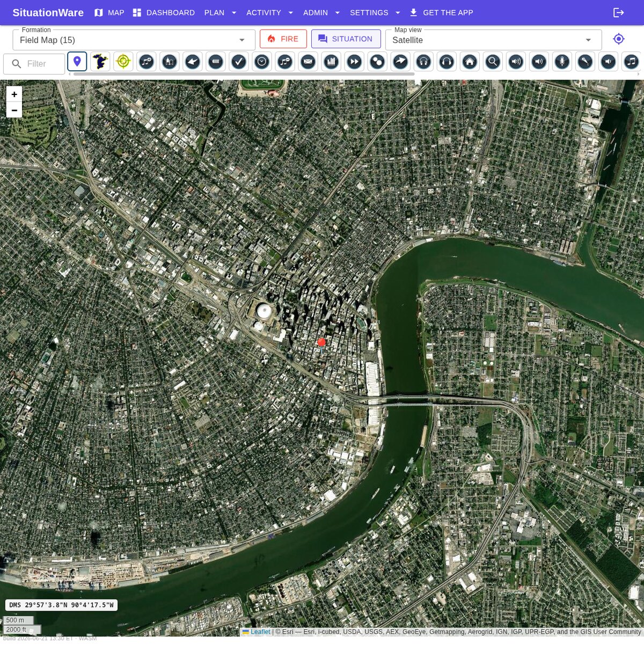The width and height of the screenshot is (644, 645).
Task: Pick the microphone icon in toolbar
Action: [562, 62]
